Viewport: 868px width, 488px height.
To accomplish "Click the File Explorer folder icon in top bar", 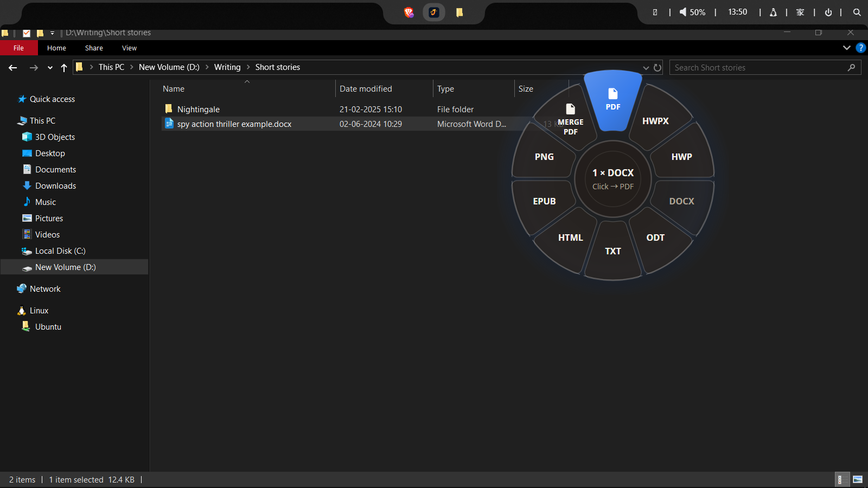I will point(459,12).
